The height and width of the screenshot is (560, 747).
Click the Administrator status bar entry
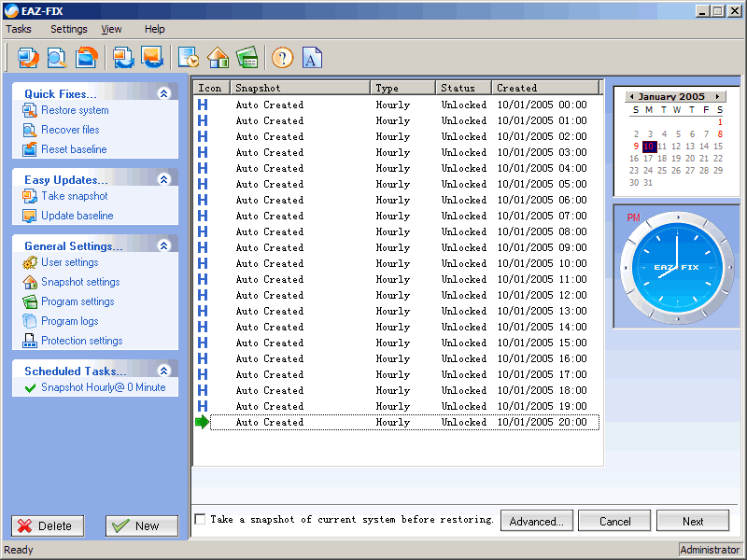click(710, 550)
